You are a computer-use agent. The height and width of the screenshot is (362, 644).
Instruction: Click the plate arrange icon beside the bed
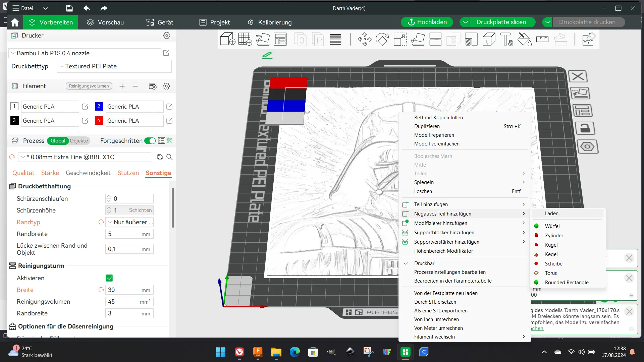pyautogui.click(x=582, y=111)
